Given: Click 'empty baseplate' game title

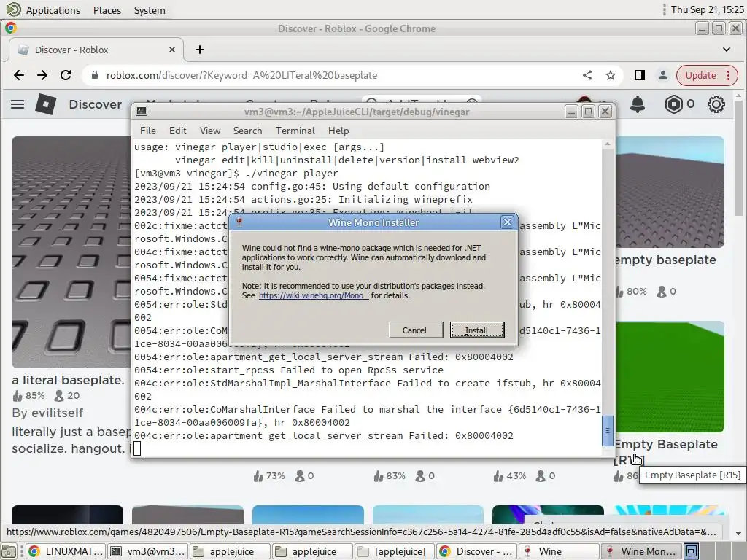Looking at the screenshot, I should click(665, 260).
